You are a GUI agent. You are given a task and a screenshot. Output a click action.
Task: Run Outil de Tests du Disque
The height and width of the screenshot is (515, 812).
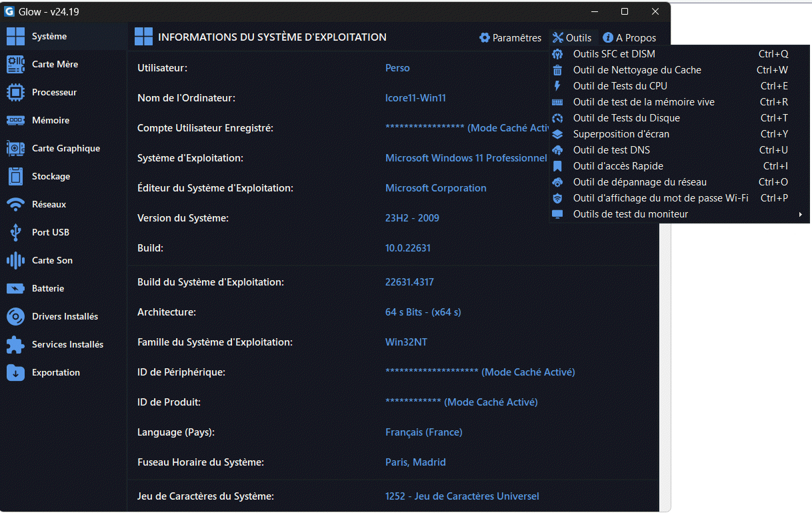point(679,118)
